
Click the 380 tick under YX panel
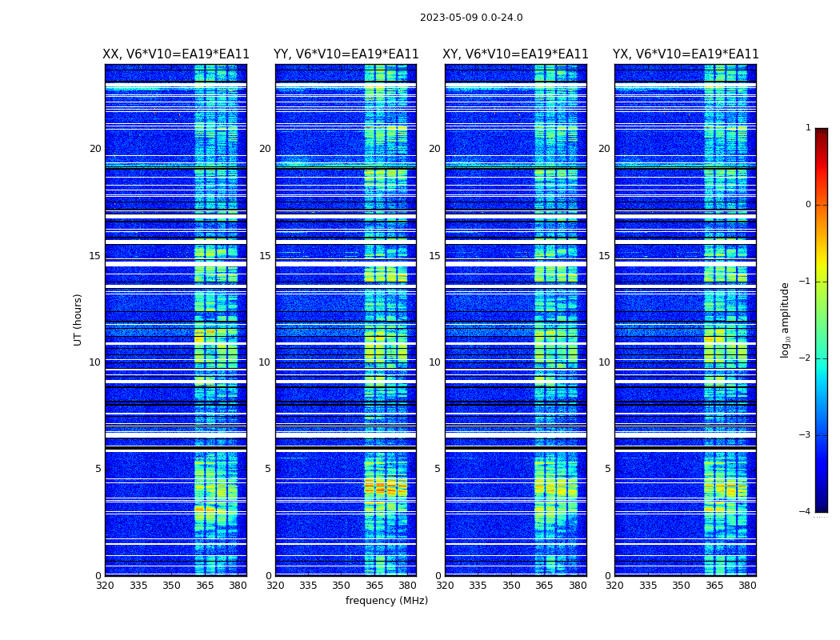[747, 586]
